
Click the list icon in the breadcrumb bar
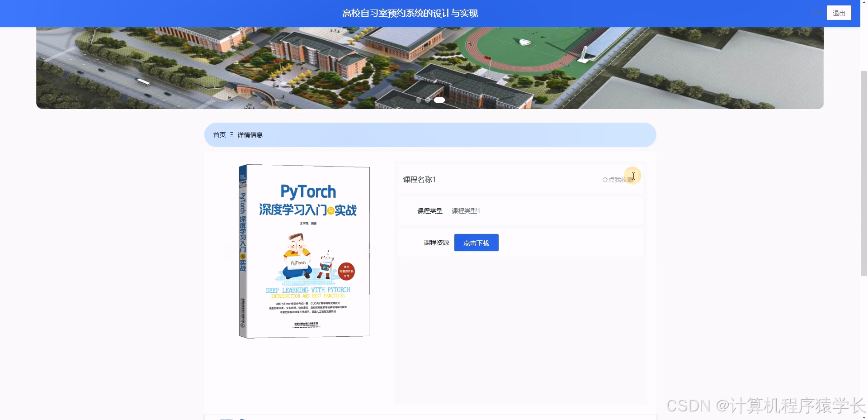click(x=231, y=135)
